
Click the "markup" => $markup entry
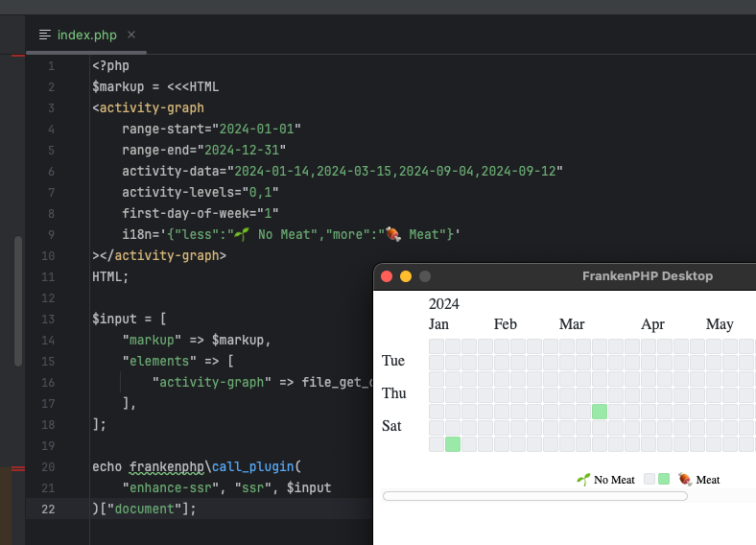click(x=197, y=340)
